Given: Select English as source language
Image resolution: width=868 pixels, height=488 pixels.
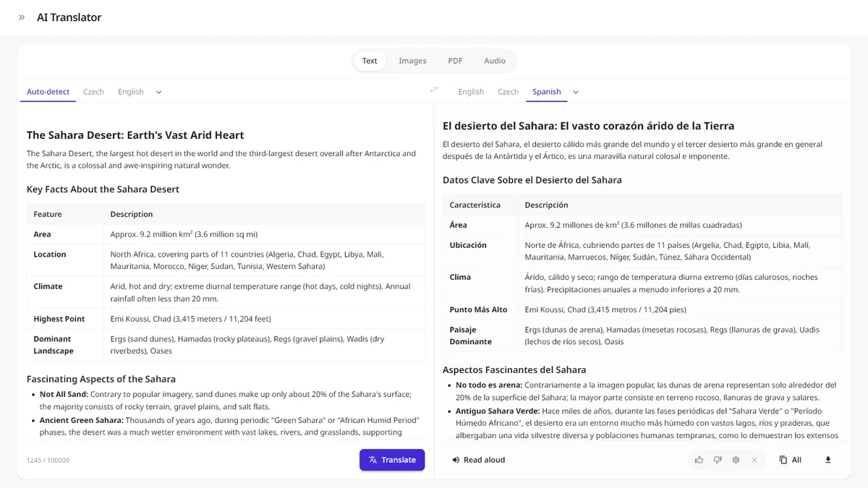Looking at the screenshot, I should pyautogui.click(x=131, y=92).
